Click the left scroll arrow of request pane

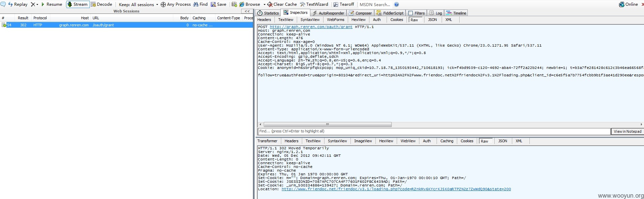(x=260, y=124)
